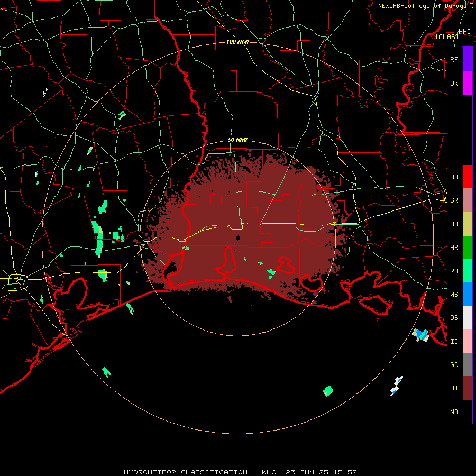476x476 pixels.
Task: Click the HR legend label
Action: pyautogui.click(x=454, y=248)
